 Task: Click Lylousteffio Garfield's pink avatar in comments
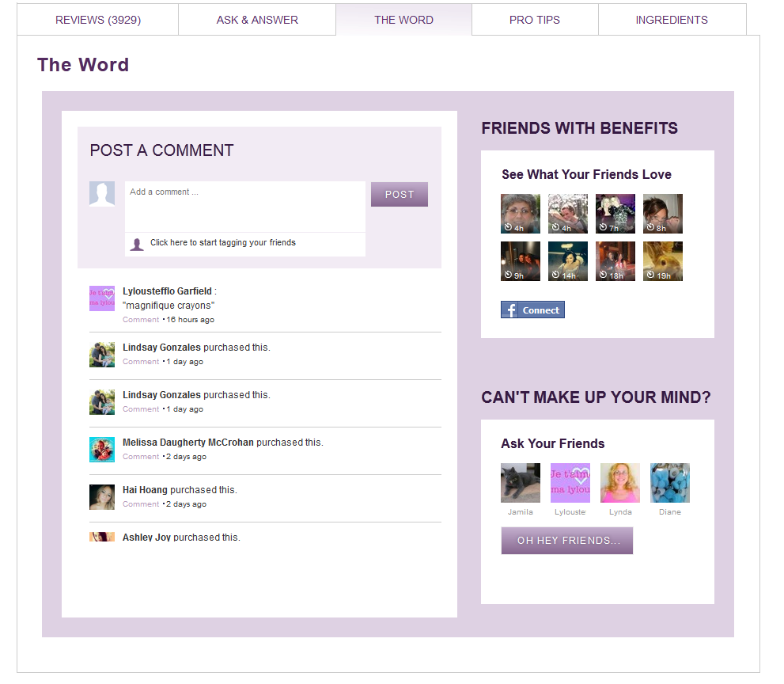point(102,298)
